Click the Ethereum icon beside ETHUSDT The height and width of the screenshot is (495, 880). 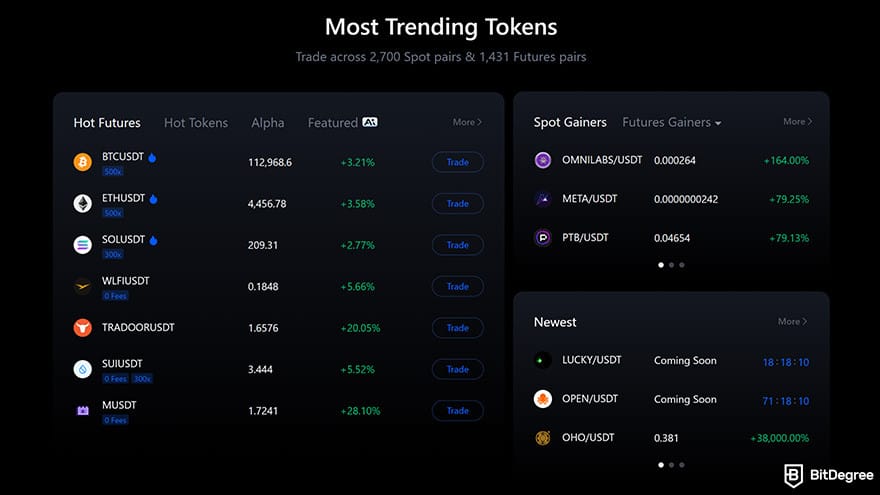[x=82, y=203]
